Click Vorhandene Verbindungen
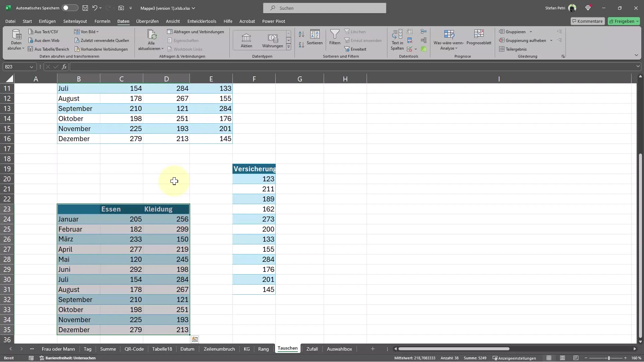 click(101, 49)
